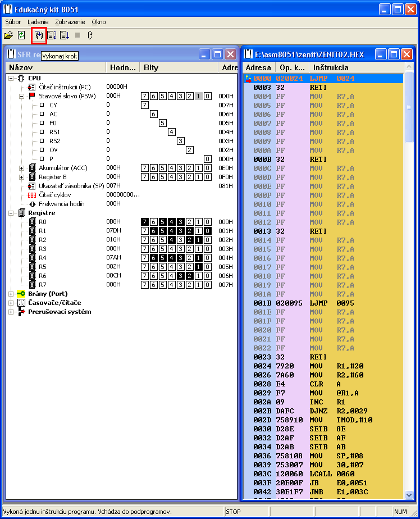Expand the Akumulátor (ACC) node
Viewport: 420px width, 519px height.
tap(21, 168)
